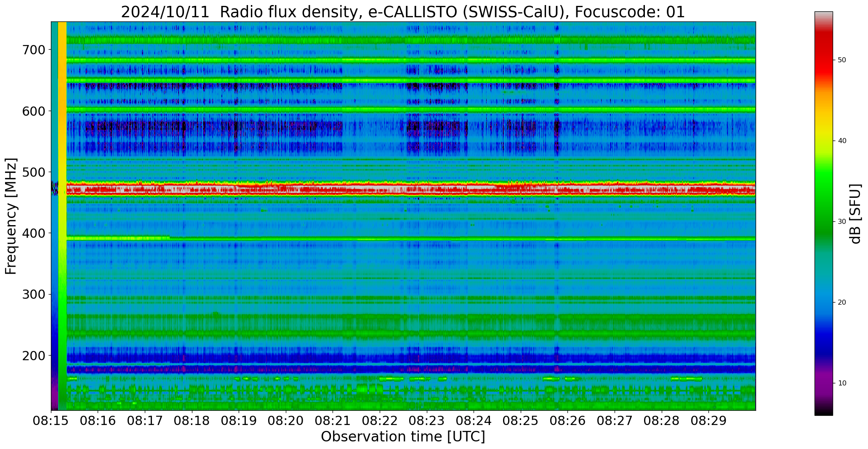Click the 08:25 time tick label
This screenshot has width=868, height=449.
pyautogui.click(x=521, y=420)
